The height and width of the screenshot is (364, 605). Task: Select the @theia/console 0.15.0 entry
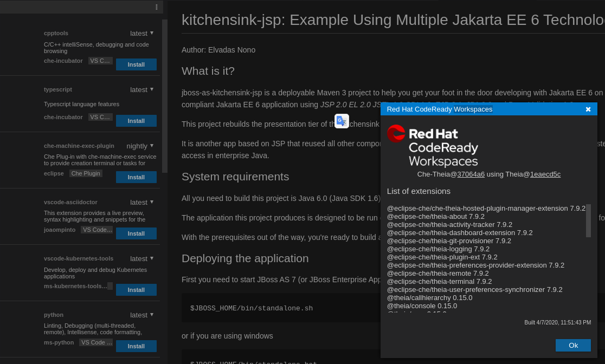422,306
